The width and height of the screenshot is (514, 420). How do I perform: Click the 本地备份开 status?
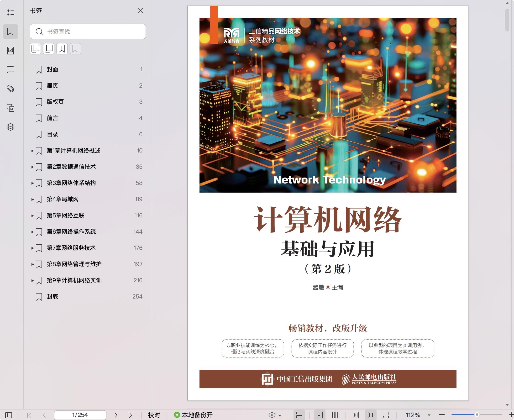tap(193, 415)
